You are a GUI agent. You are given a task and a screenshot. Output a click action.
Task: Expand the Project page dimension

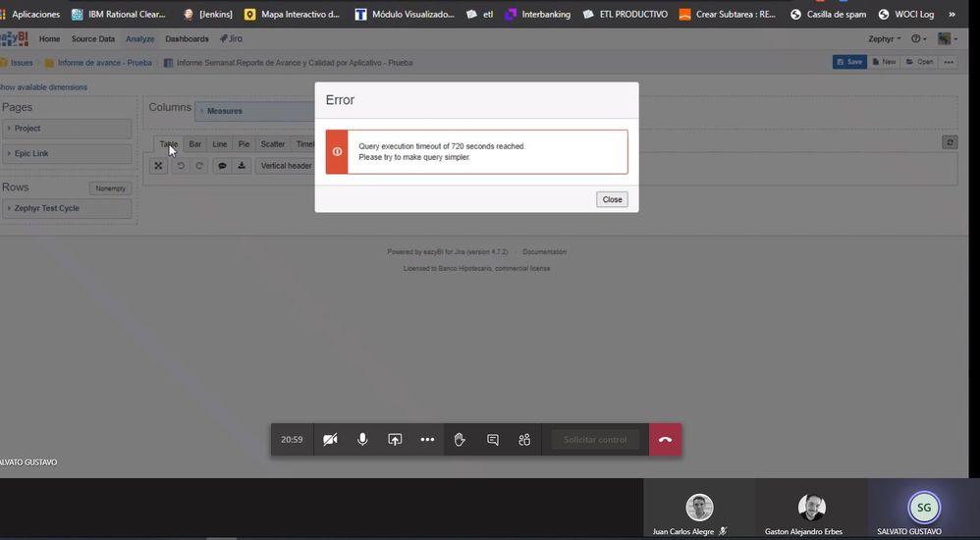[x=67, y=128]
